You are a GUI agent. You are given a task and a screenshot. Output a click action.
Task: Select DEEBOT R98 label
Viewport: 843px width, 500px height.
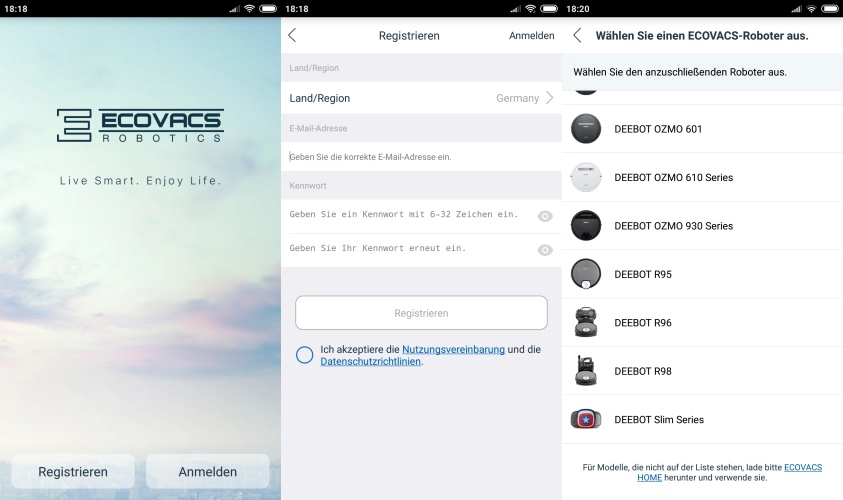click(x=643, y=371)
